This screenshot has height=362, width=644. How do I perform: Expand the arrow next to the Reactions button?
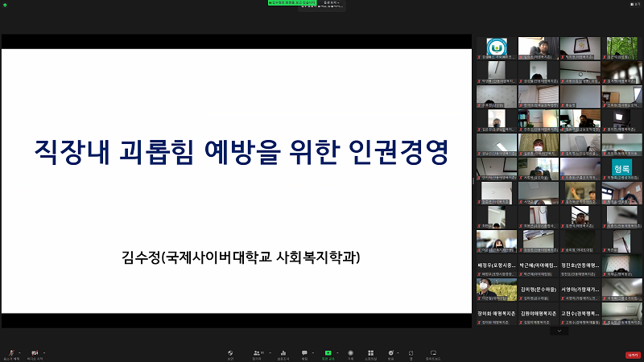398,352
